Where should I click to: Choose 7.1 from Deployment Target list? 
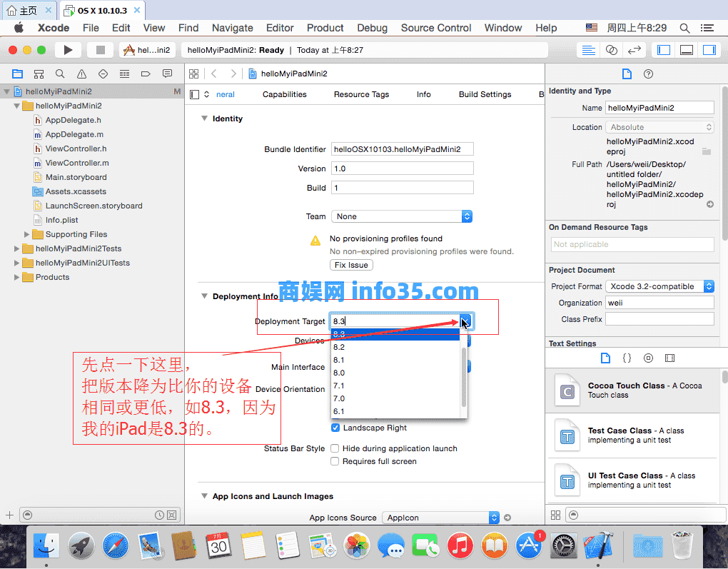395,386
